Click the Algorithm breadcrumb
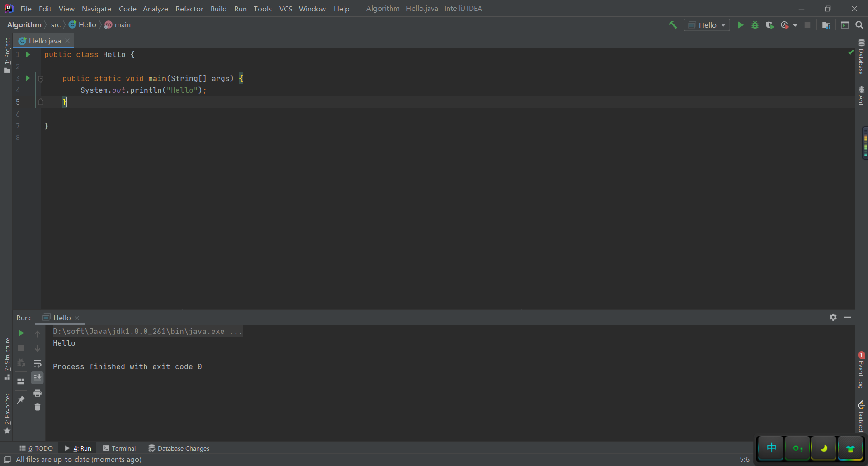Viewport: 868px width, 466px height. coord(24,25)
